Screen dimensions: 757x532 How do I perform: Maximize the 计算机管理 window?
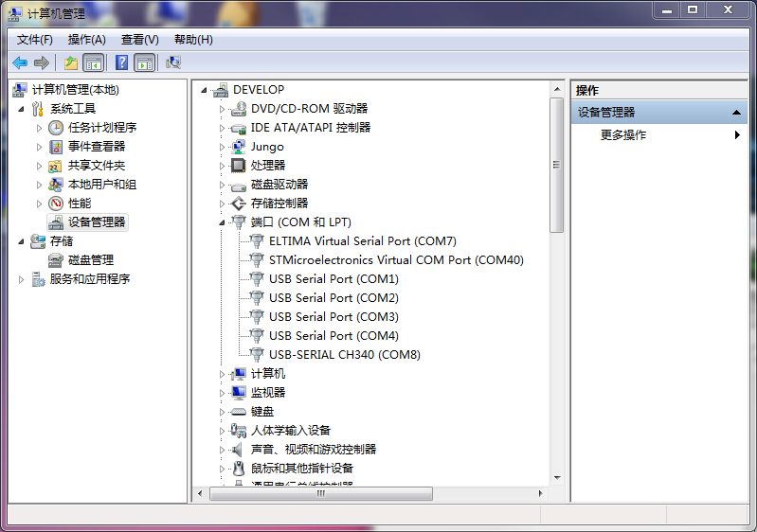693,9
